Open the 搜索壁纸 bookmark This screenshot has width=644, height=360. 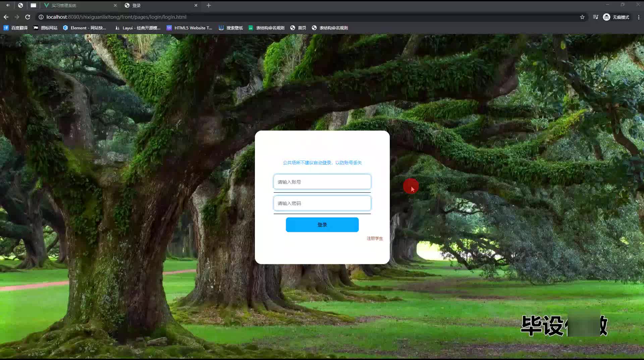point(231,28)
